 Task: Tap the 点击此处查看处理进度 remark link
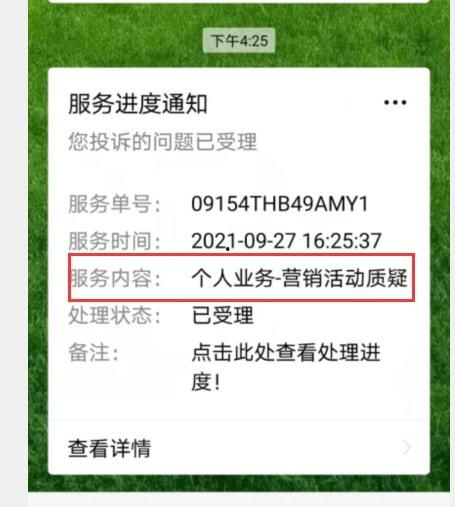286,353
